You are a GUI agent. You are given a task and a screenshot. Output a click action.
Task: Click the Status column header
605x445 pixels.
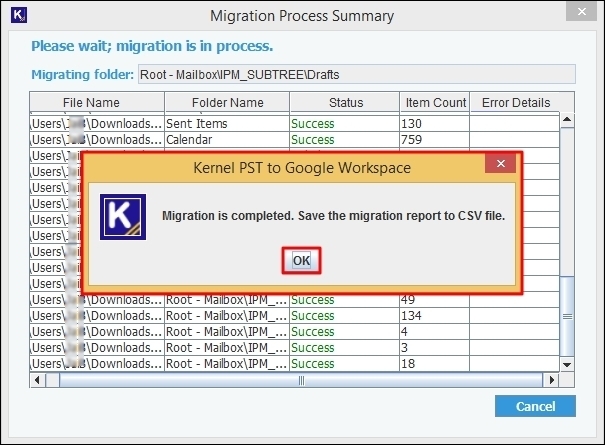pyautogui.click(x=345, y=103)
